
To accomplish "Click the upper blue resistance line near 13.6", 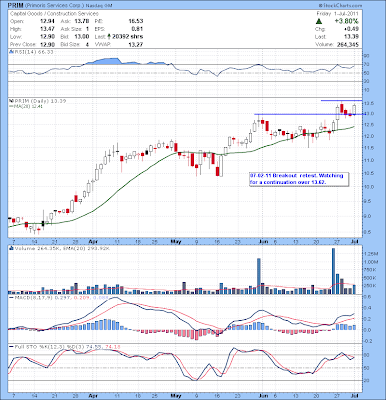I will (x=341, y=100).
